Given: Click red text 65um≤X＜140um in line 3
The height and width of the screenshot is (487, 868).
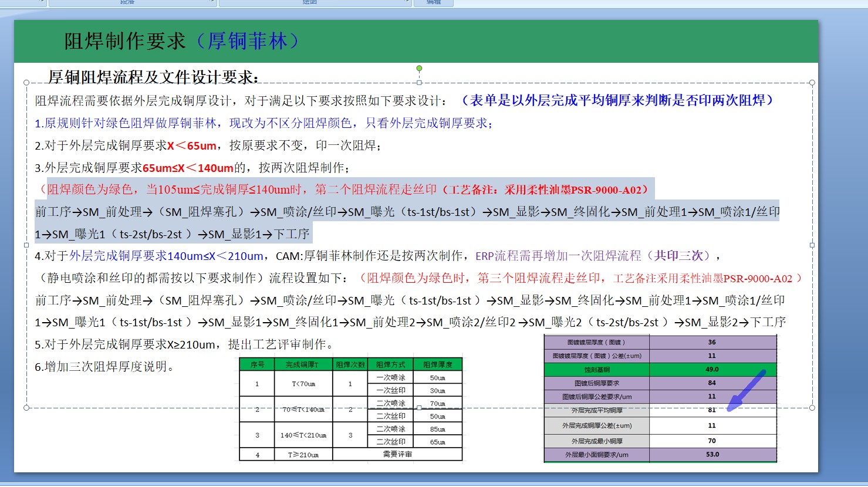Looking at the screenshot, I should pos(188,168).
